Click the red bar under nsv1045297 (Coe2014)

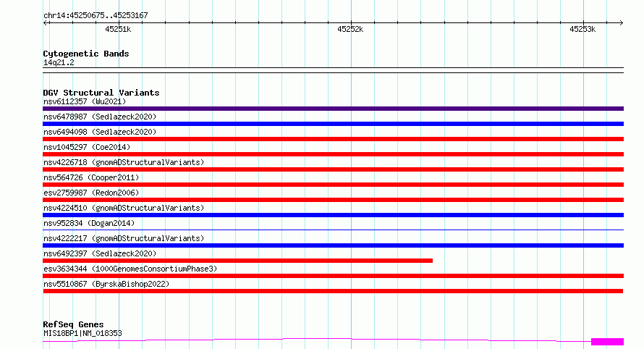tap(333, 154)
